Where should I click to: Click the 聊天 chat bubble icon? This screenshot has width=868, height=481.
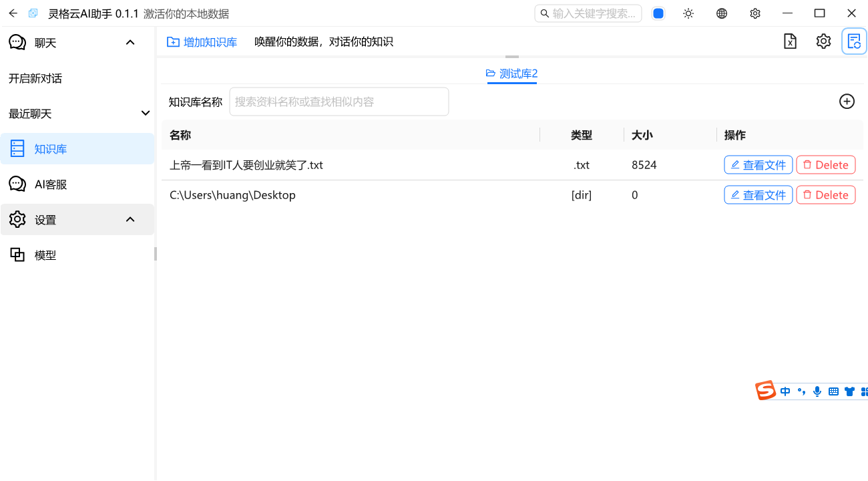pos(17,43)
